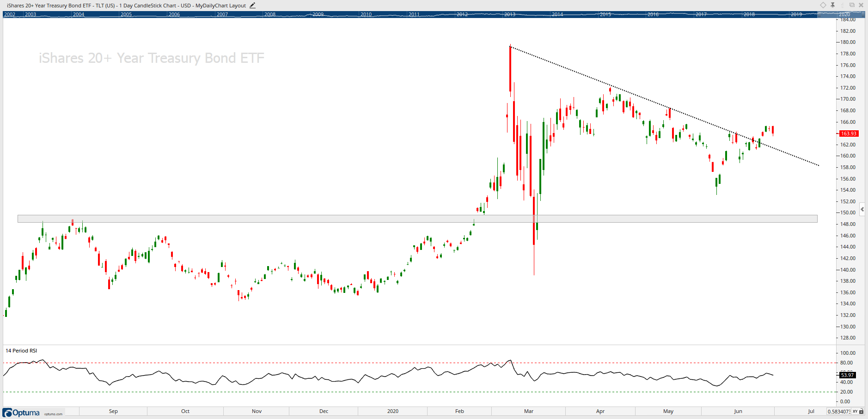Select the 14 Period RSI indicator label
The height and width of the screenshot is (419, 868).
pos(21,351)
